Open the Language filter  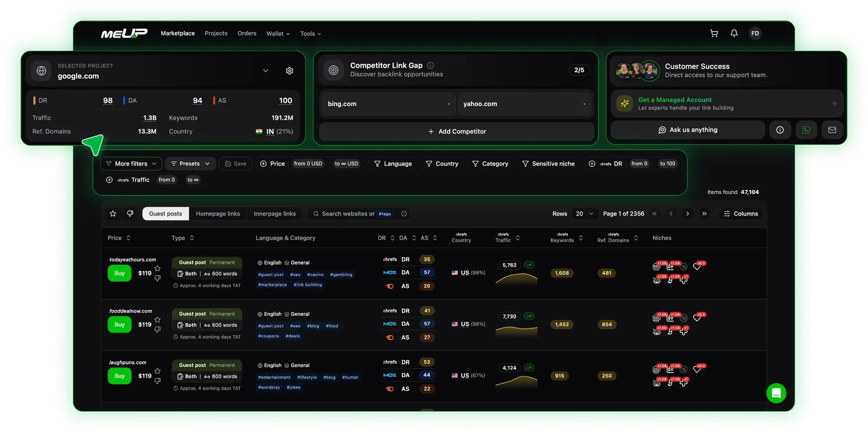tap(393, 164)
